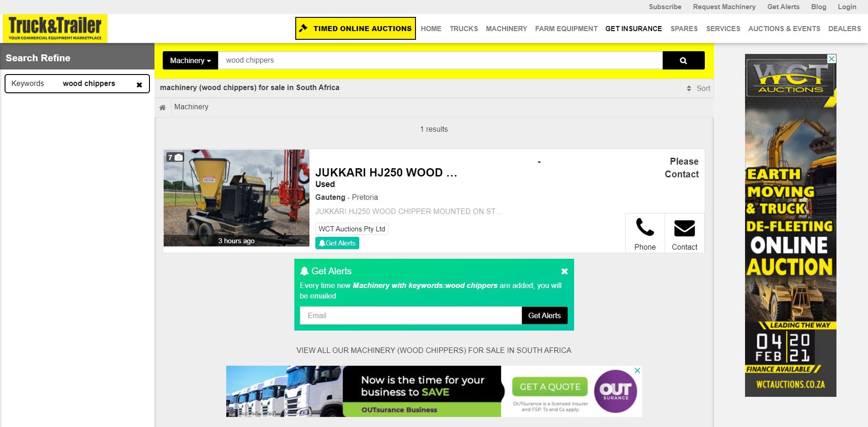This screenshot has width=868, height=427.
Task: Click the listing description text
Action: pyautogui.click(x=409, y=212)
